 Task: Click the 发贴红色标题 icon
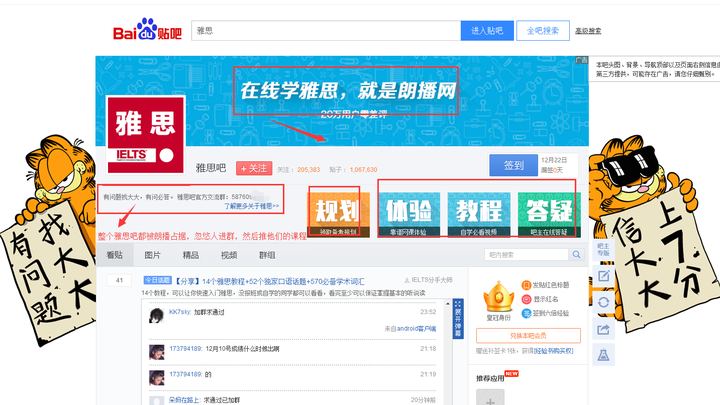[526, 285]
